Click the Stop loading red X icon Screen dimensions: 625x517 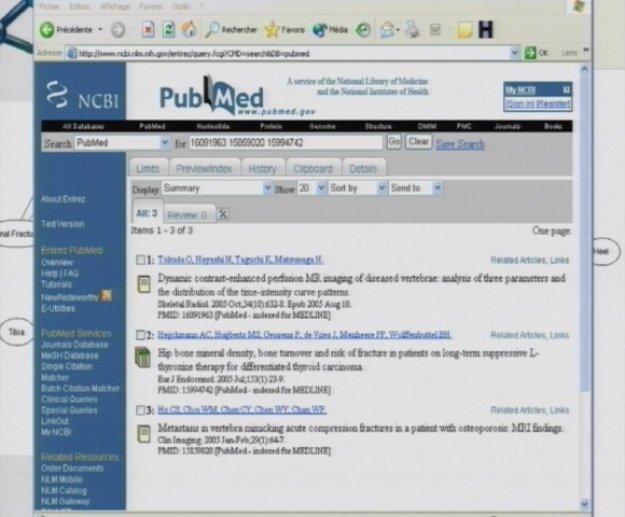point(148,30)
